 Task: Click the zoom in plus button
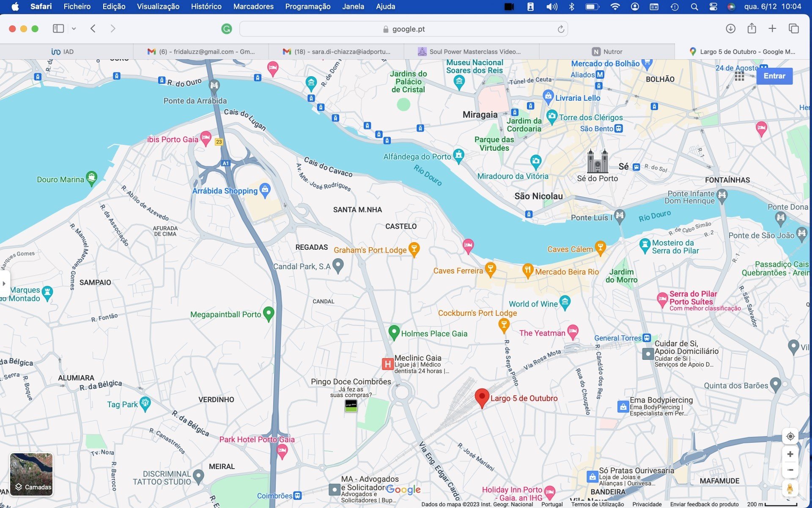click(790, 454)
